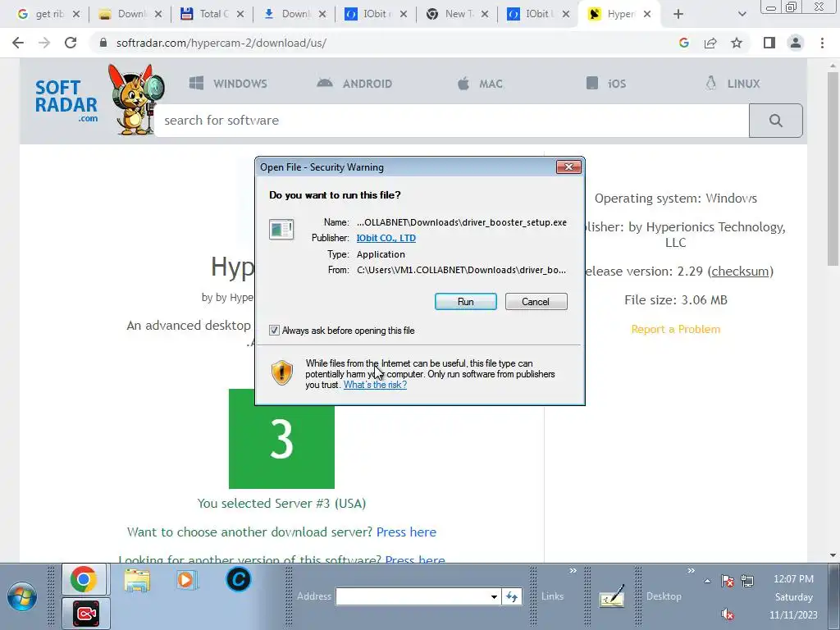Viewport: 840px width, 630px height.
Task: Open the What's the risk? link
Action: (375, 385)
